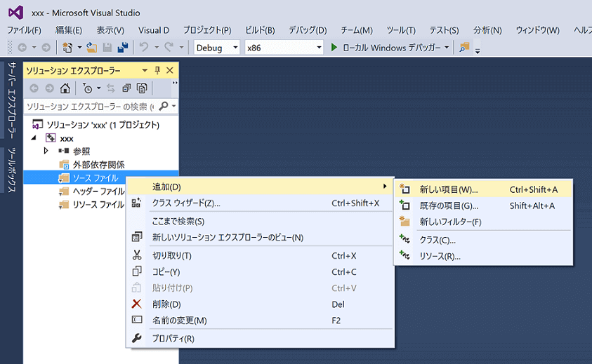Select ここまで検索(S) menu entry
This screenshot has width=592, height=364.
pyautogui.click(x=260, y=221)
